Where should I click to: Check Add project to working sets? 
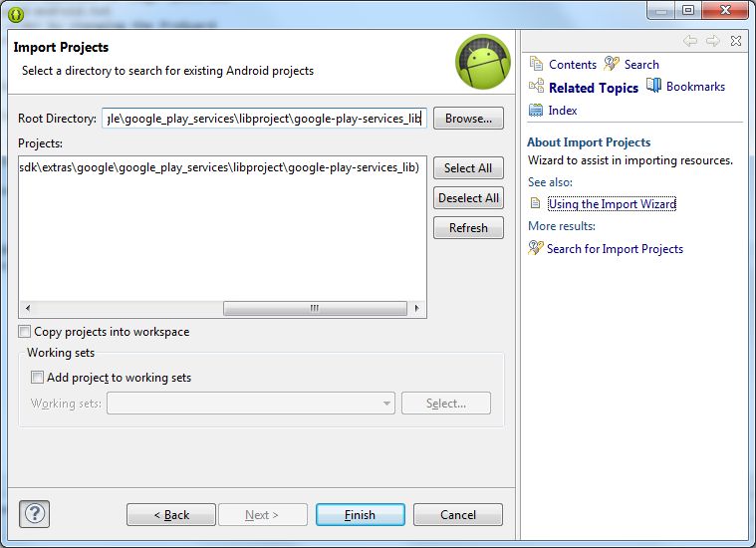click(37, 378)
